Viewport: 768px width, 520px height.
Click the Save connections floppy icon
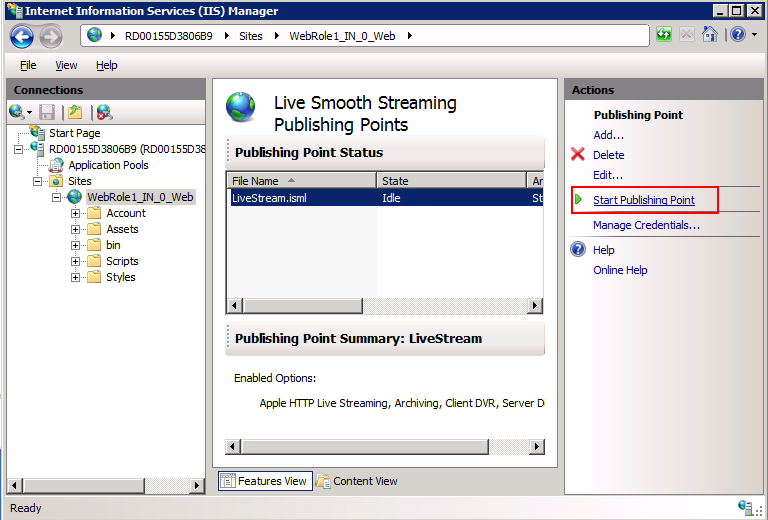coord(47,112)
